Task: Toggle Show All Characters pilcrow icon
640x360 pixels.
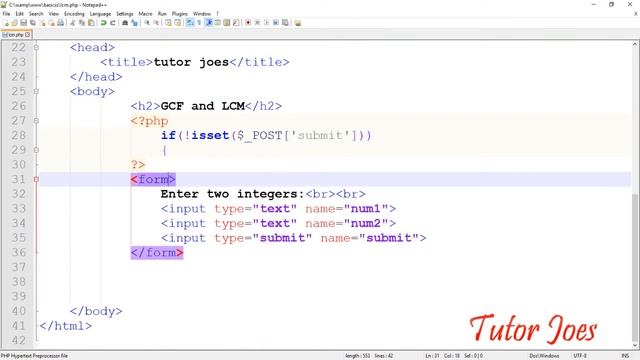Action: pos(199,23)
